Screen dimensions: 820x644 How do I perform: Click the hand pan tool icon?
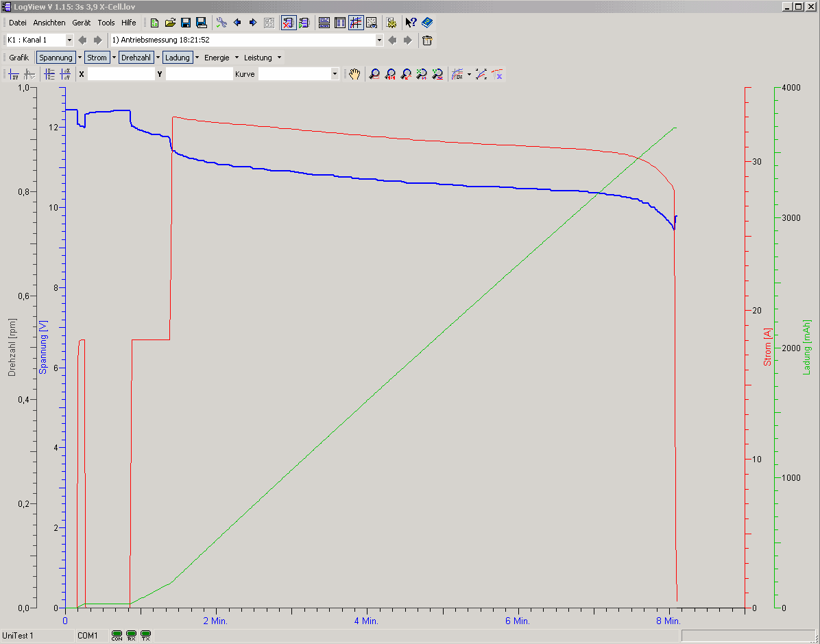(354, 74)
